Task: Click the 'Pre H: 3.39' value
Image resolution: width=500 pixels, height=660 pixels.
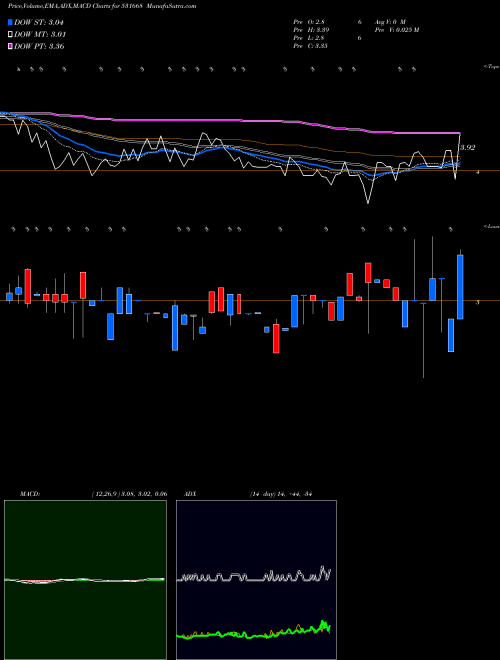Action: click(311, 29)
